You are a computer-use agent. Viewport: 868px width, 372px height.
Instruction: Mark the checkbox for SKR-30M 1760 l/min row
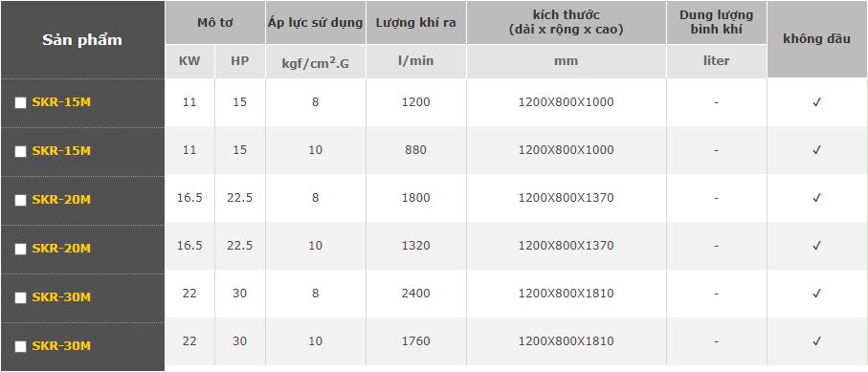tap(20, 346)
